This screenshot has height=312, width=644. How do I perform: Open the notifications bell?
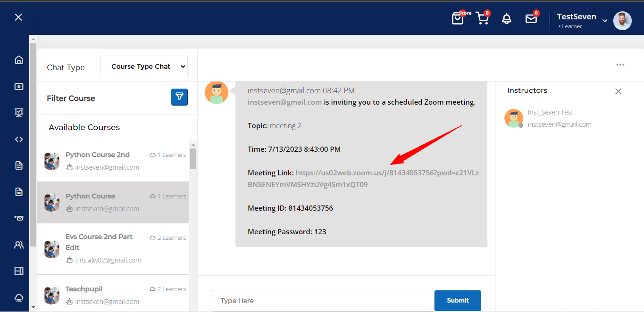click(x=507, y=19)
